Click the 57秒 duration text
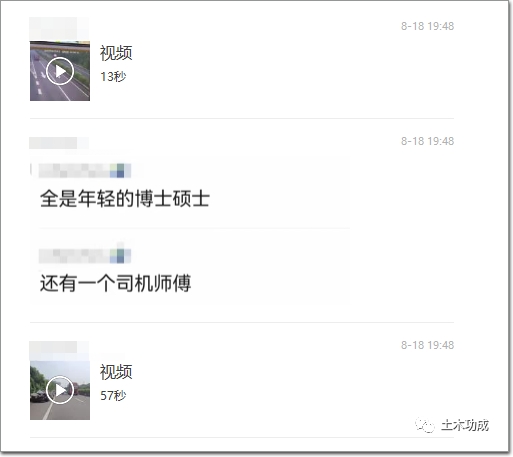Screen dimensions: 513x457 [x=113, y=396]
